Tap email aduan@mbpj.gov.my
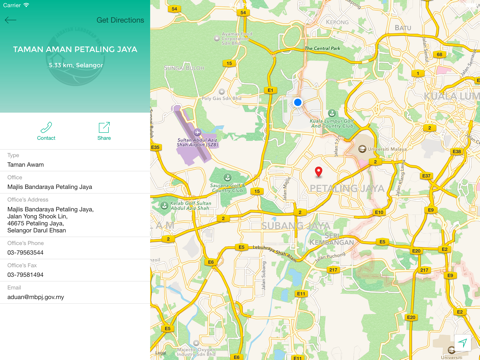480x360 pixels. click(36, 297)
